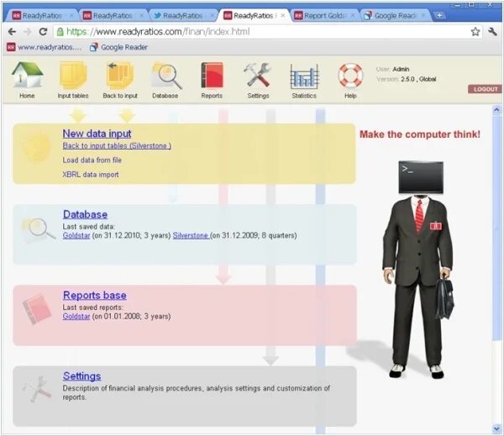
Task: Select XBRL data import
Action: pos(91,174)
